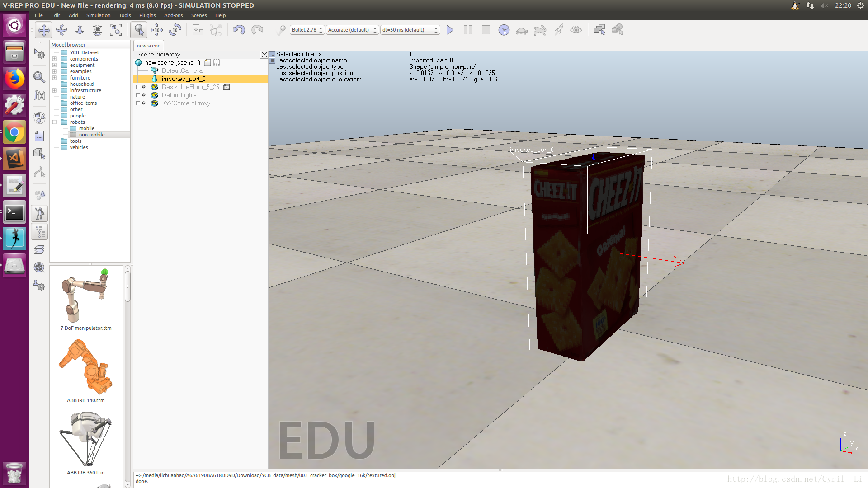Click the speed up simulation rabbit icon
868x488 pixels.
[x=540, y=30]
